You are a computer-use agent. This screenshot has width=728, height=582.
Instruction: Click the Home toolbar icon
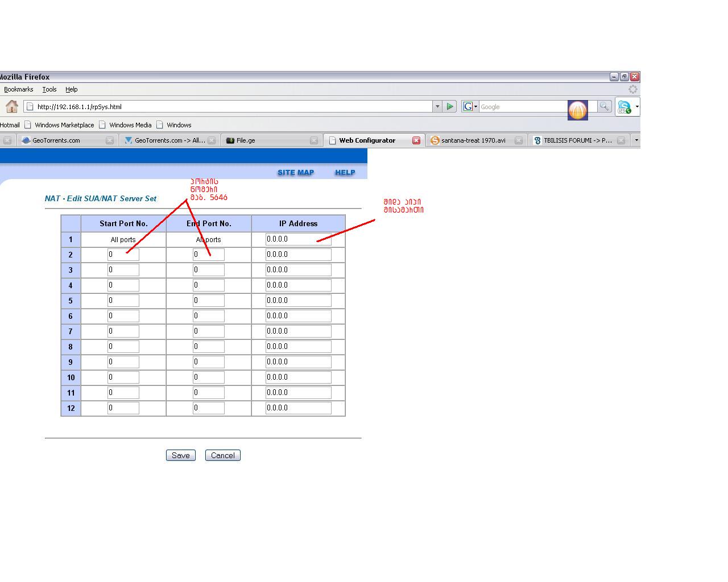(x=11, y=106)
